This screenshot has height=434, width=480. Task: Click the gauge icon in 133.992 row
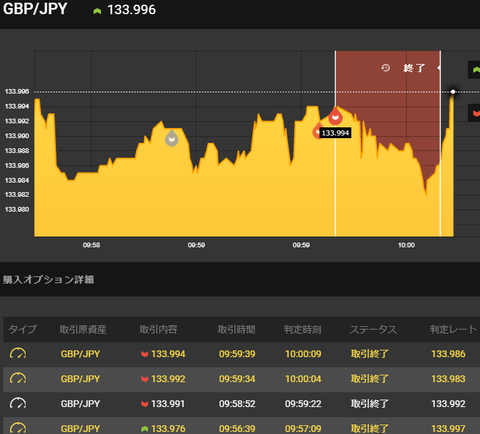pos(18,379)
